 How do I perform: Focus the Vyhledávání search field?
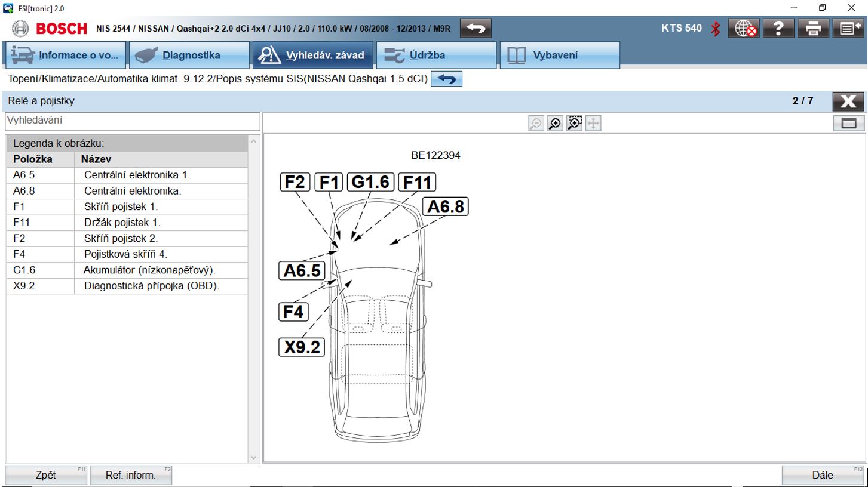[133, 121]
